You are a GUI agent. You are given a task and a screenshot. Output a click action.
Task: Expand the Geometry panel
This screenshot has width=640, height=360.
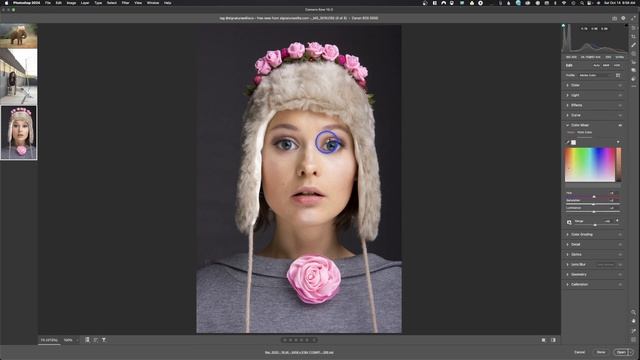click(568, 274)
